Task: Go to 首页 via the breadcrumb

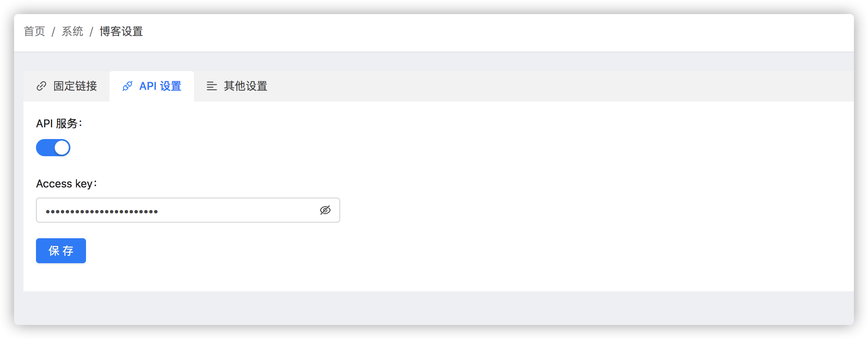Action: (x=34, y=31)
